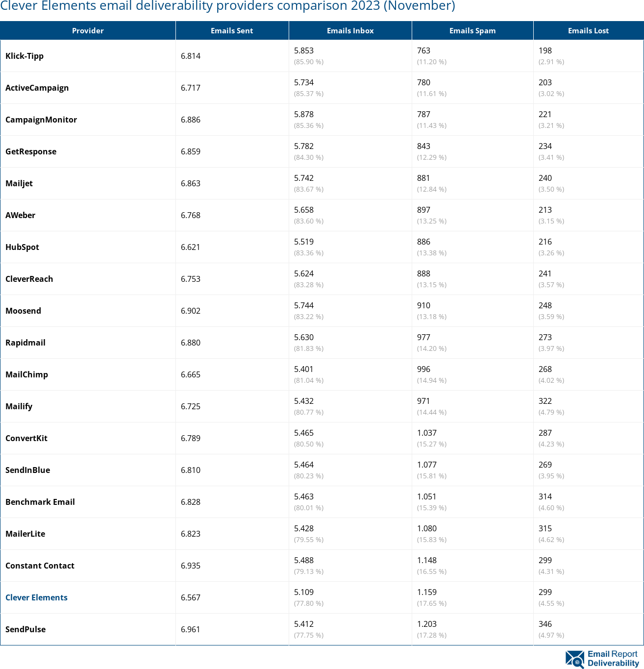Click Klick-Tipp inbox count 5.853
644x669 pixels.
pyautogui.click(x=304, y=50)
